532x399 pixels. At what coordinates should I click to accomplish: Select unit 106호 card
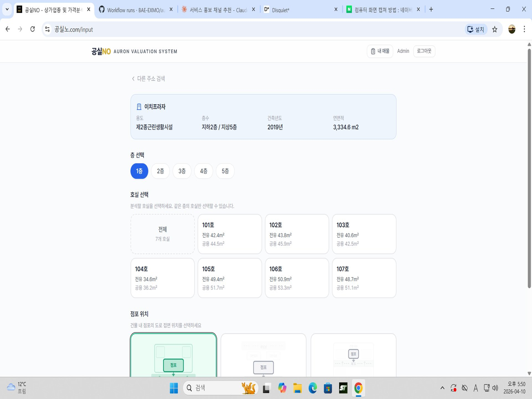click(297, 278)
